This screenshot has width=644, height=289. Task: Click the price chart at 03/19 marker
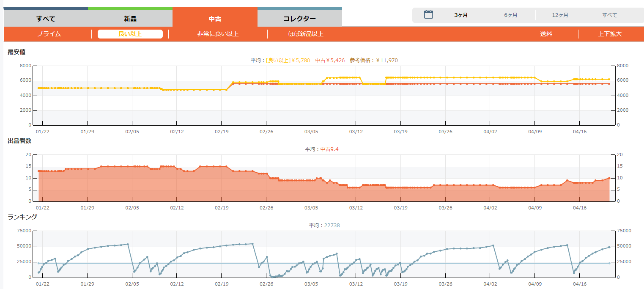(400, 84)
